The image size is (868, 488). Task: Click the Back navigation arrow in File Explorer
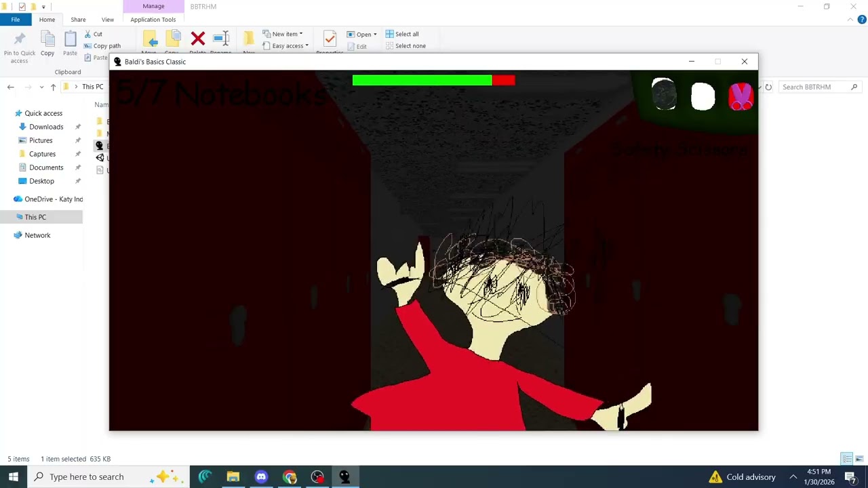10,87
